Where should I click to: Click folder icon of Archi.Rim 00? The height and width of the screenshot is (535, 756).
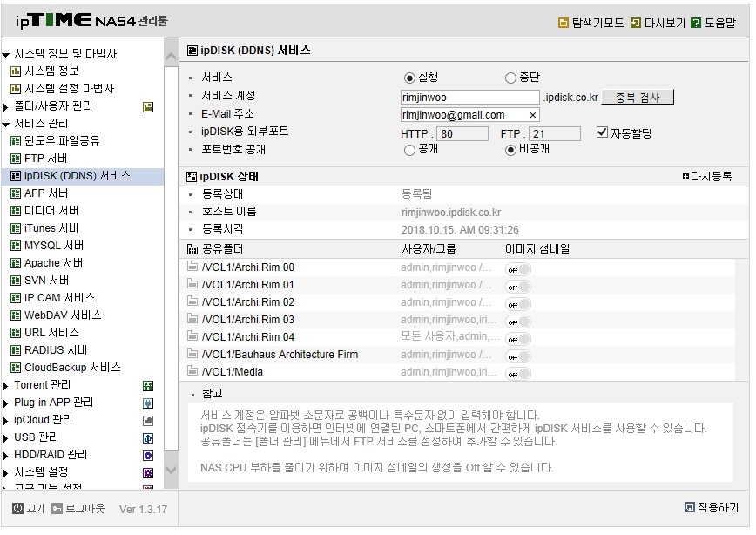pos(192,267)
